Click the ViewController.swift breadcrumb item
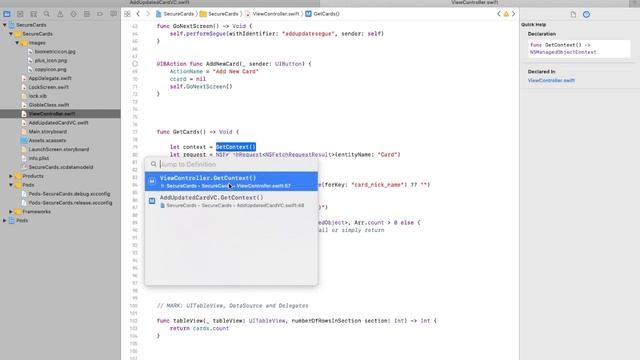640x360 pixels. (271, 14)
